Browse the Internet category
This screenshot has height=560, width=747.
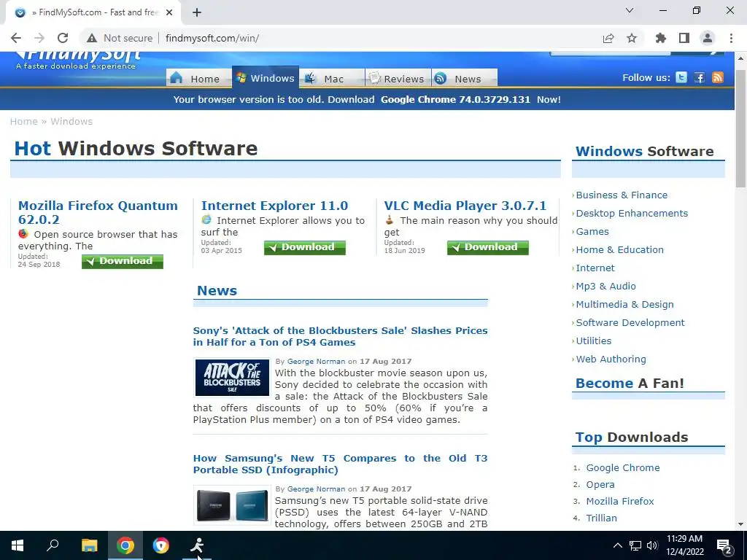(595, 268)
